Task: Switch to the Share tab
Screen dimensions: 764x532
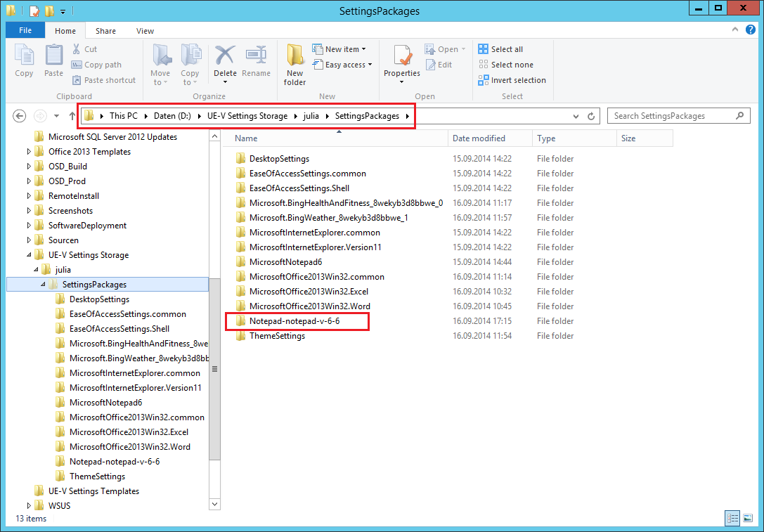Action: (x=105, y=31)
